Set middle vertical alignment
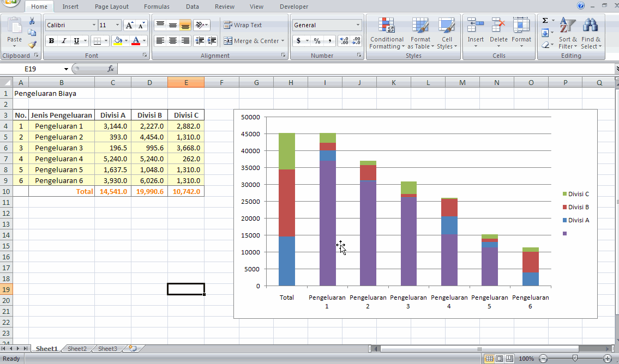 tap(172, 25)
